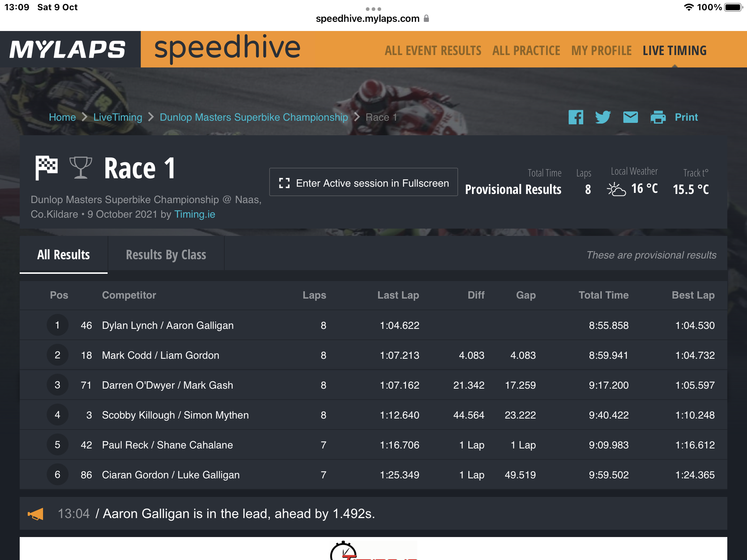The width and height of the screenshot is (747, 560).
Task: Select Scobby Killough / Simon Mythen row
Action: click(x=373, y=415)
